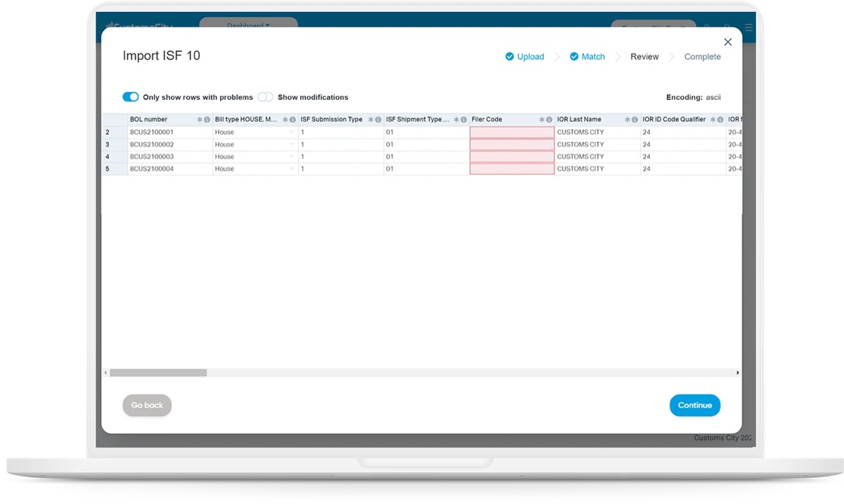
Task: Open Bill type dropdown for 8CUS2100001 row
Action: [x=292, y=132]
